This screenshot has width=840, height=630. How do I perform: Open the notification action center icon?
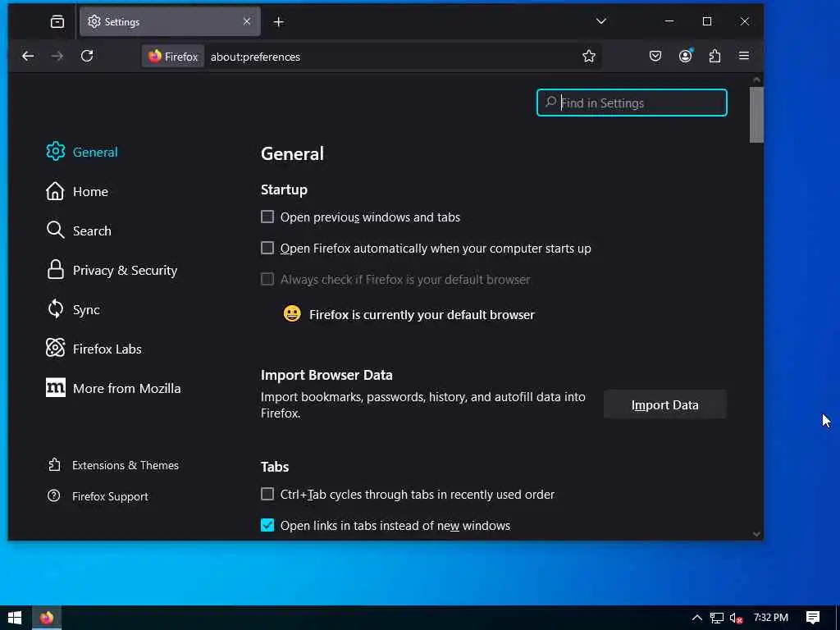[813, 618]
